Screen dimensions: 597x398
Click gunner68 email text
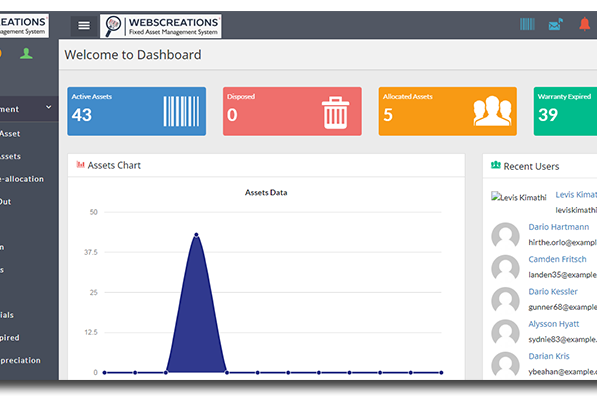point(563,307)
